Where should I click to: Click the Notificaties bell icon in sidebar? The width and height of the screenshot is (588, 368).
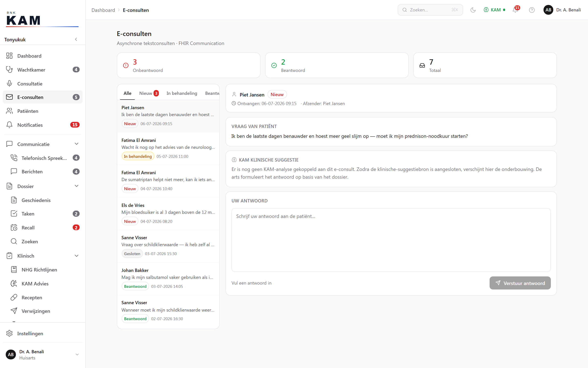click(9, 125)
